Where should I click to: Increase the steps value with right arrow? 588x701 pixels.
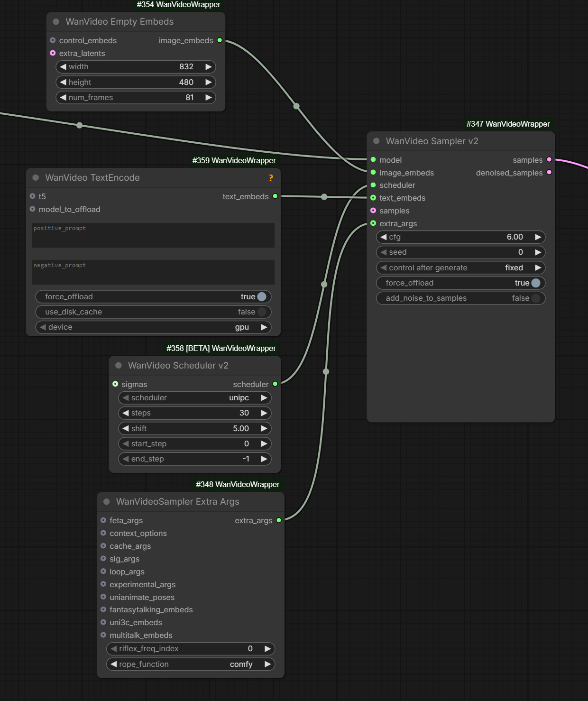tap(264, 413)
